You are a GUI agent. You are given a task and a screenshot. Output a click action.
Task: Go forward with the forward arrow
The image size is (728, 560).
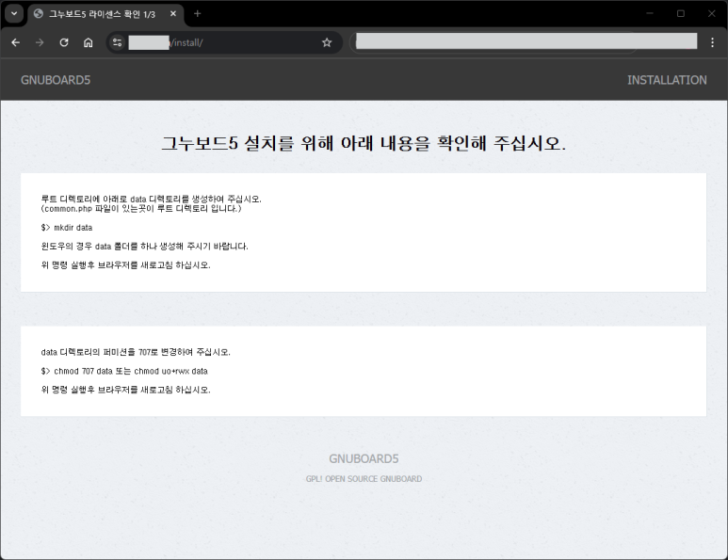tap(40, 42)
